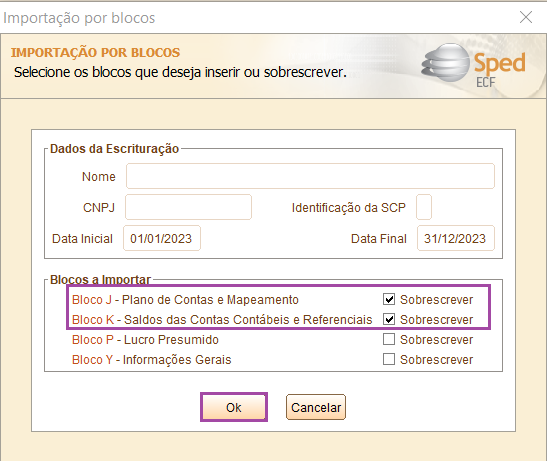The height and width of the screenshot is (461, 547).
Task: Confirm import with the Ok button
Action: 234,407
